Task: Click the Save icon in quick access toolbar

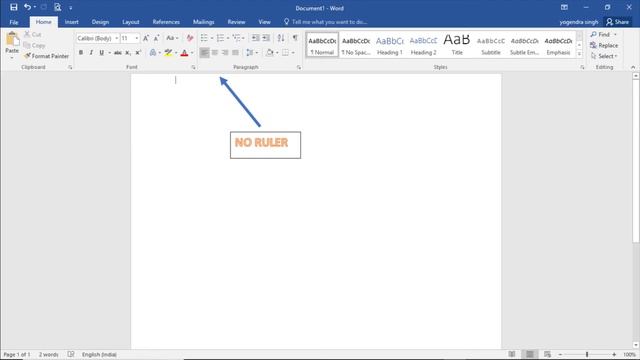Action: pyautogui.click(x=13, y=7)
